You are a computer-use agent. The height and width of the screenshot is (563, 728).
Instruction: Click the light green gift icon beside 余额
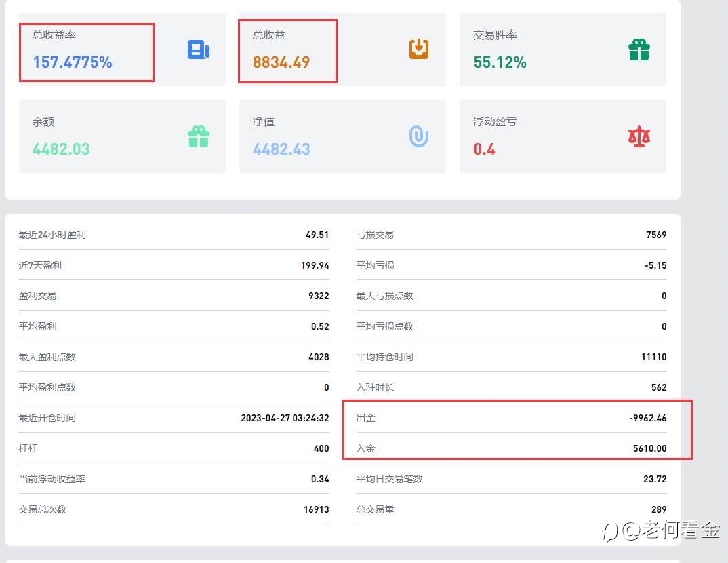[x=199, y=136]
